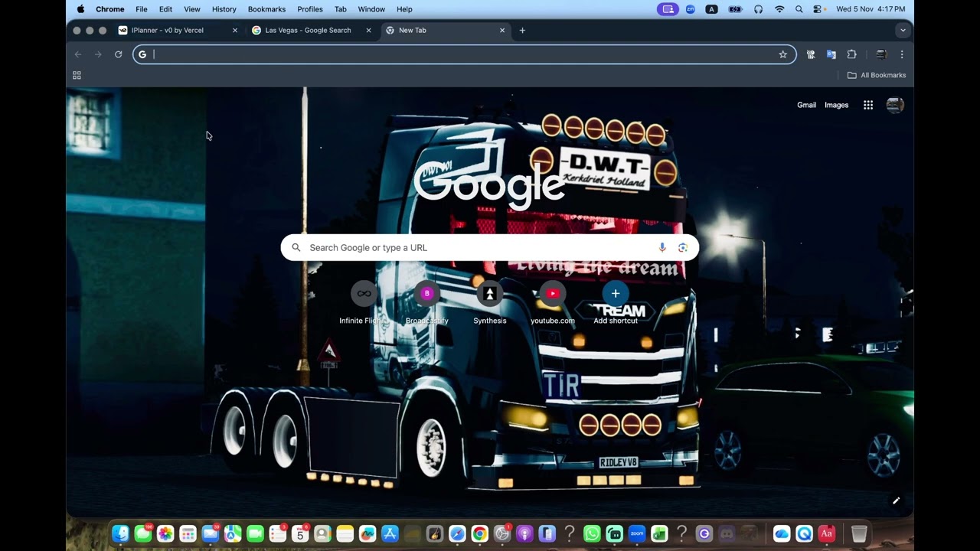Image resolution: width=980 pixels, height=551 pixels.
Task: Click the screen sharing indicator in the menu bar
Action: point(668,9)
